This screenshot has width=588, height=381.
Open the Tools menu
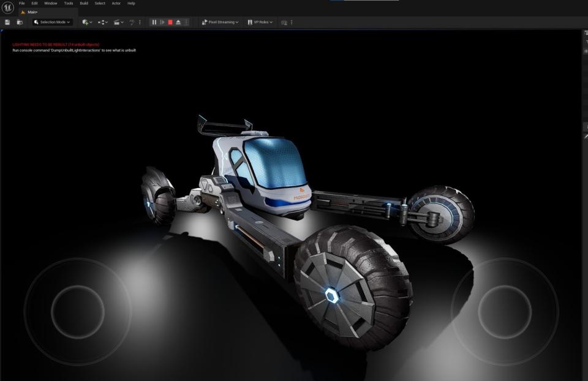pos(69,3)
